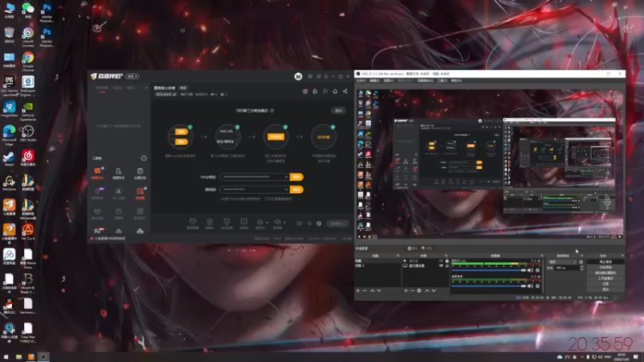Click orange tool at end of second toolbox row

pos(140,191)
